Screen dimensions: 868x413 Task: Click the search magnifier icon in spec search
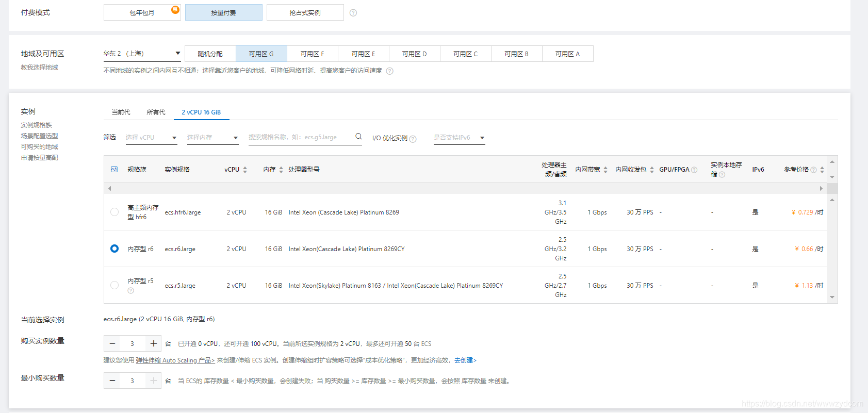coord(358,137)
